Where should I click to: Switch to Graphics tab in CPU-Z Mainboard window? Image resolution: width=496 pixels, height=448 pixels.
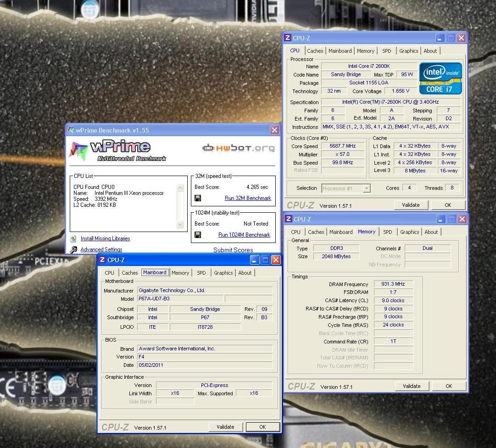click(x=223, y=273)
